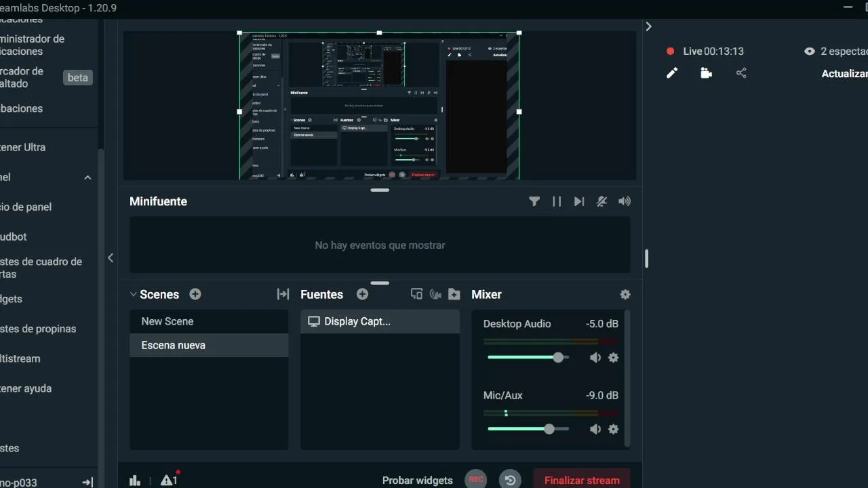Open Mic/Aux settings gear
868x488 pixels.
tap(614, 429)
